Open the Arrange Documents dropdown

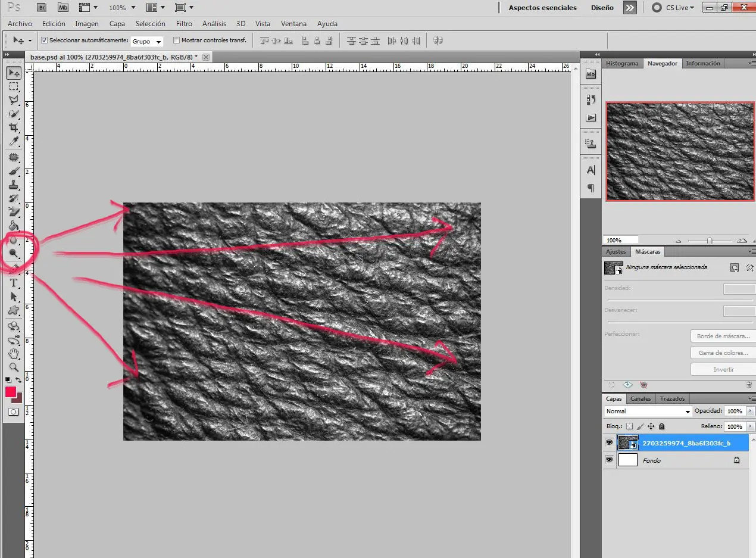(156, 8)
